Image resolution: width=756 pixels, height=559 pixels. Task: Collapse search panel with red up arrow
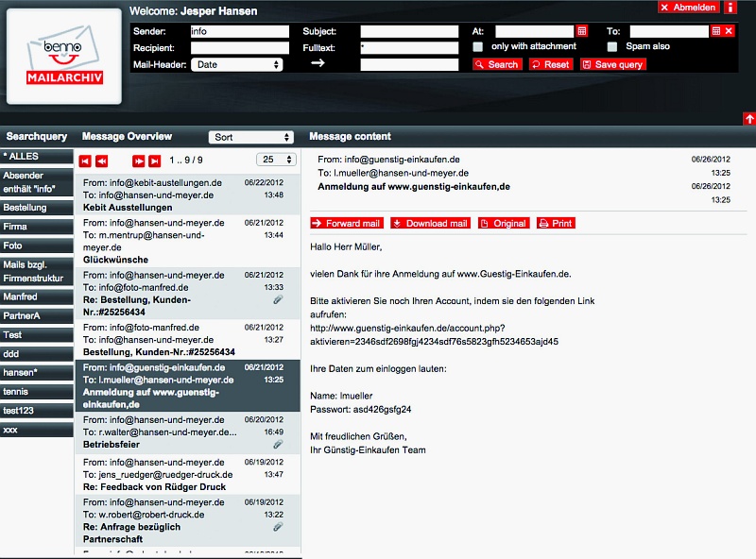tap(749, 119)
